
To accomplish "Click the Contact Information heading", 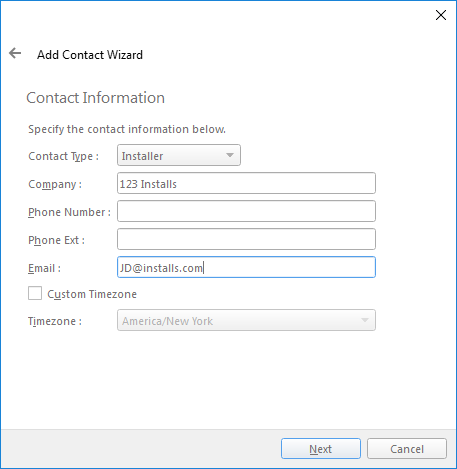I will coord(96,98).
